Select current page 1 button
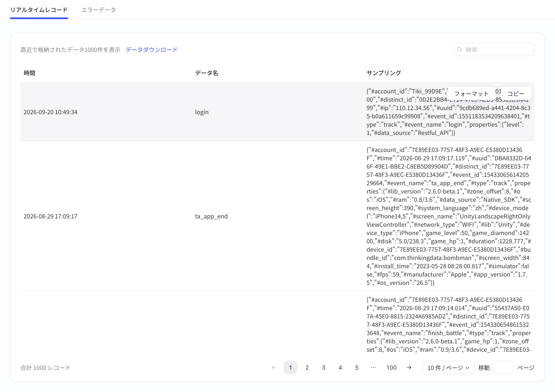555x392 pixels. 290,367
